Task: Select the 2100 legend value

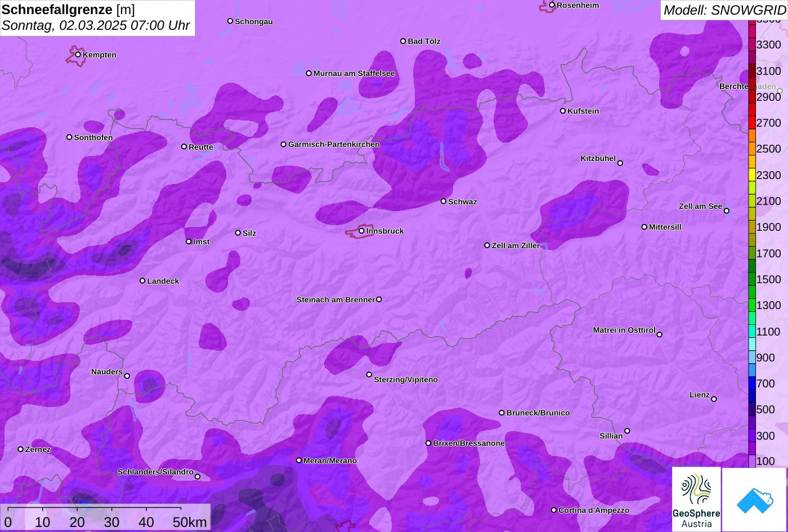Action: pos(769,202)
